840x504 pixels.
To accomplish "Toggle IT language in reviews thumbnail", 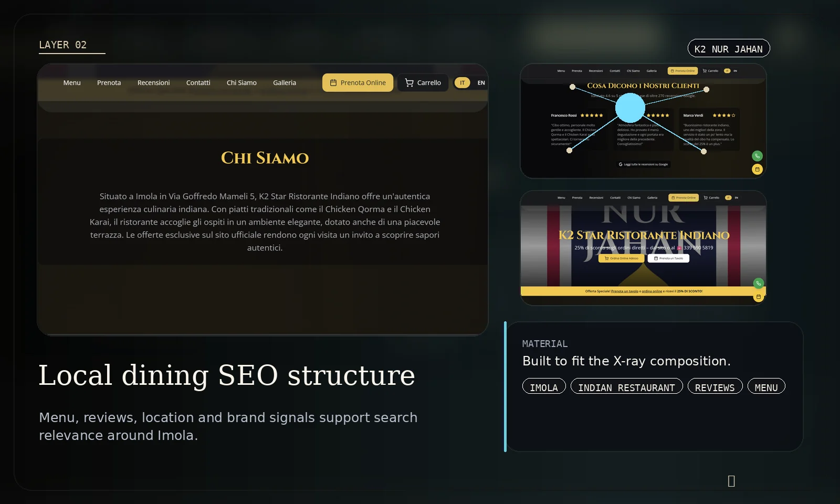I will [x=727, y=71].
